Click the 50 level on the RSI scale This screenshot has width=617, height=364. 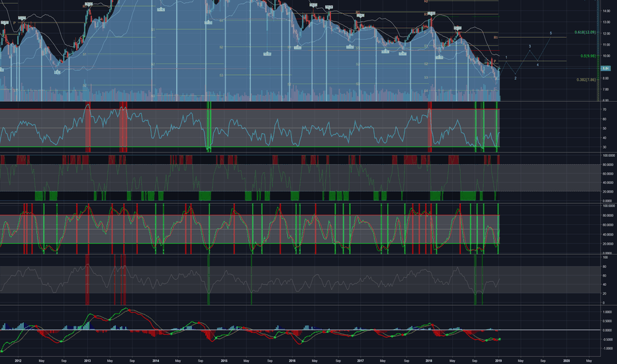point(604,128)
